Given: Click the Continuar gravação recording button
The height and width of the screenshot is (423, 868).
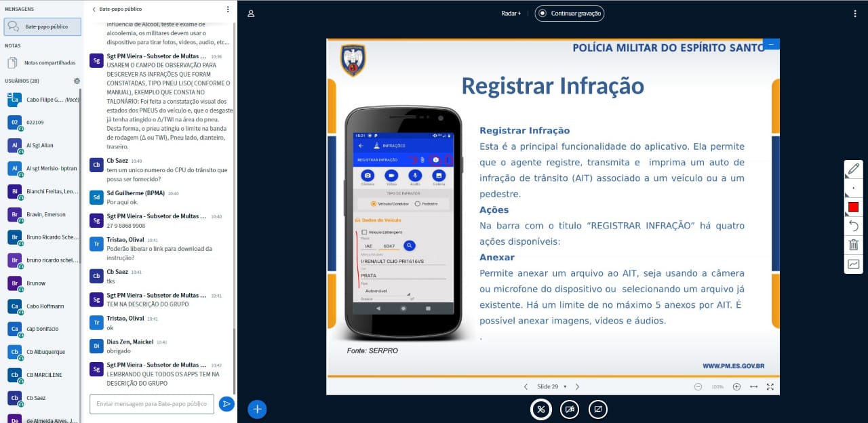Looking at the screenshot, I should point(570,13).
